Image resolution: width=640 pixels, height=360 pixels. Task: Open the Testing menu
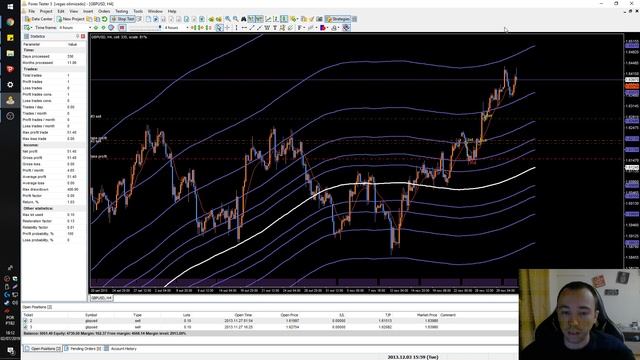pos(121,11)
